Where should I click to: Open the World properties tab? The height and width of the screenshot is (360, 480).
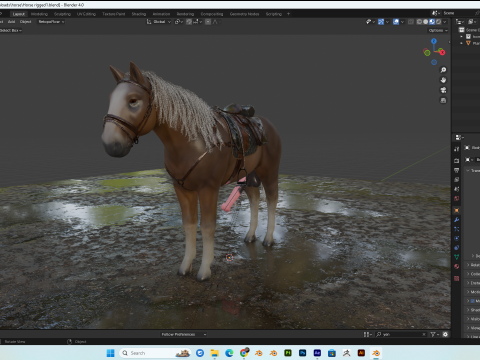(457, 198)
